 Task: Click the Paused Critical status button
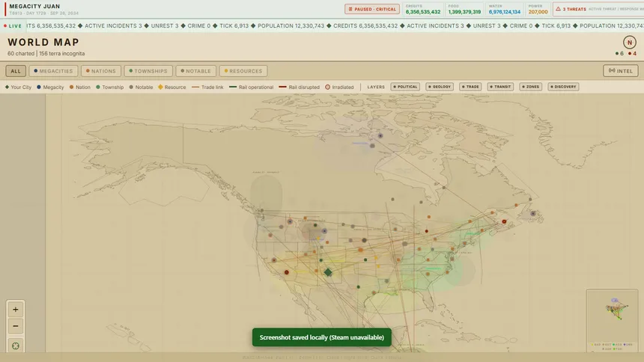click(372, 9)
